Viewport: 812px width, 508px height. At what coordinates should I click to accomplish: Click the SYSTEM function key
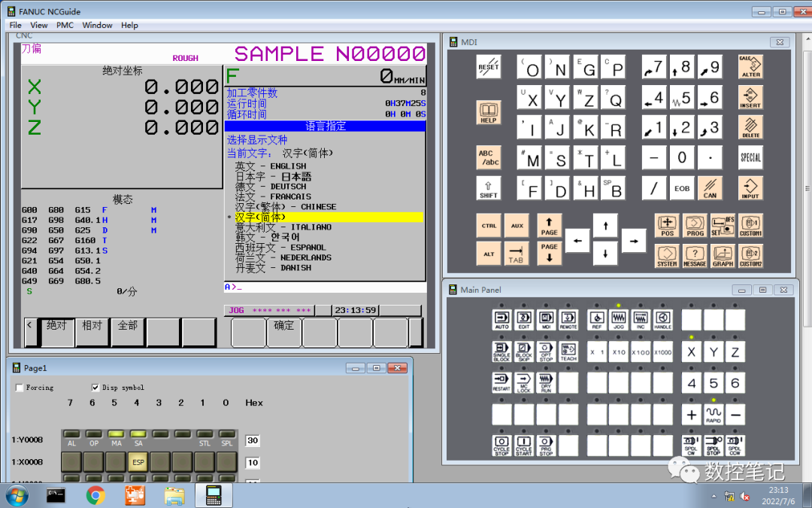[x=667, y=256]
